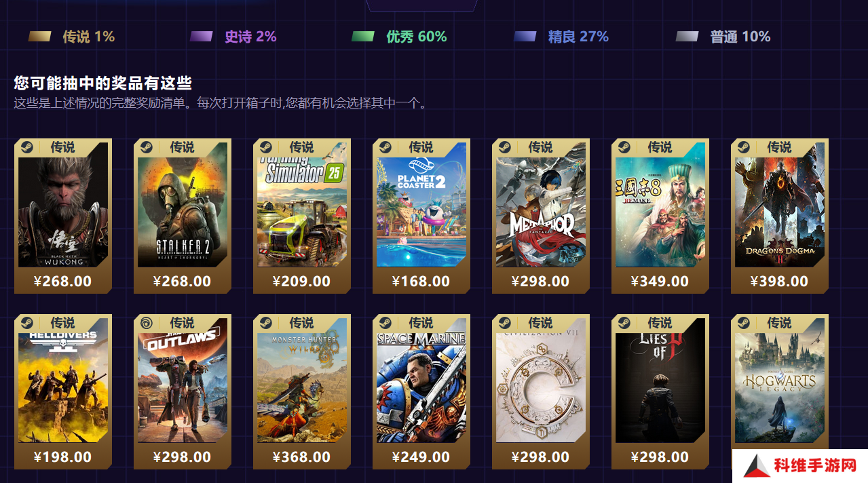Click the 普通 10% rarity label

tap(740, 37)
